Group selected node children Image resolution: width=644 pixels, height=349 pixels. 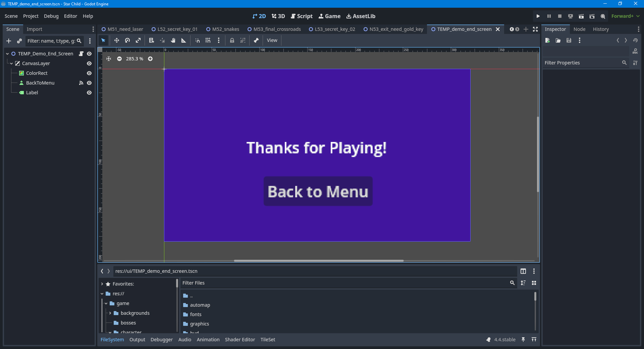coord(243,40)
